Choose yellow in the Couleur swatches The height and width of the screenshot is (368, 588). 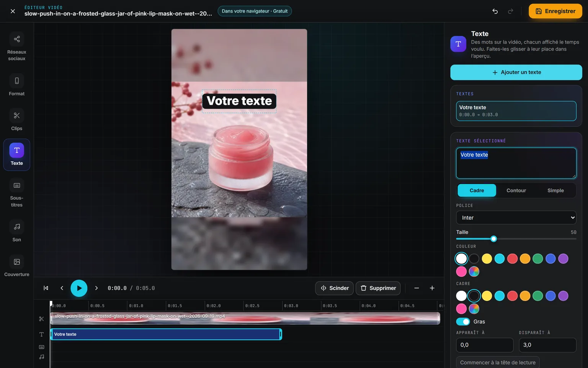point(487,259)
